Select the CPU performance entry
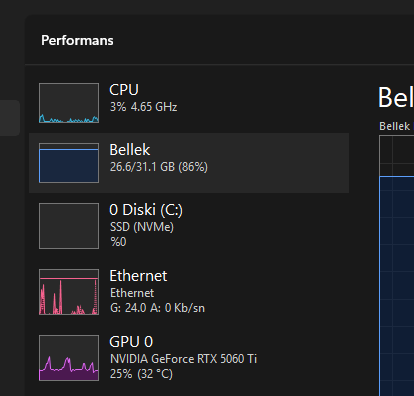 189,103
